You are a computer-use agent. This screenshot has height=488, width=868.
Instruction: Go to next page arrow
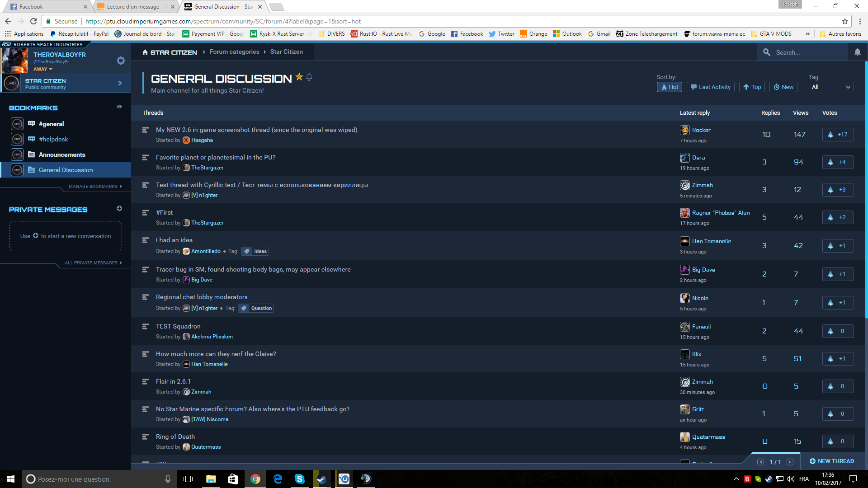pyautogui.click(x=790, y=462)
